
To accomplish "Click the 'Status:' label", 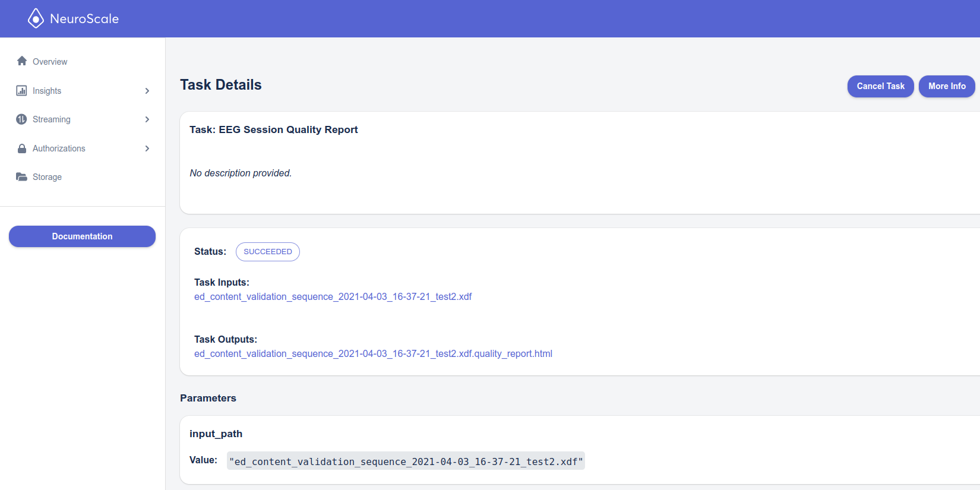I will point(210,252).
